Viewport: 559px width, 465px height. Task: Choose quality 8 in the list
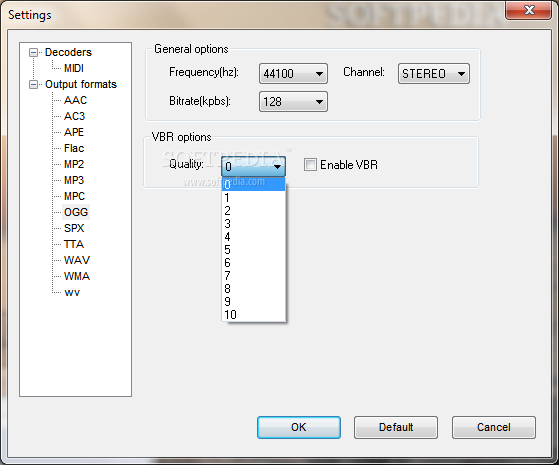click(x=253, y=289)
